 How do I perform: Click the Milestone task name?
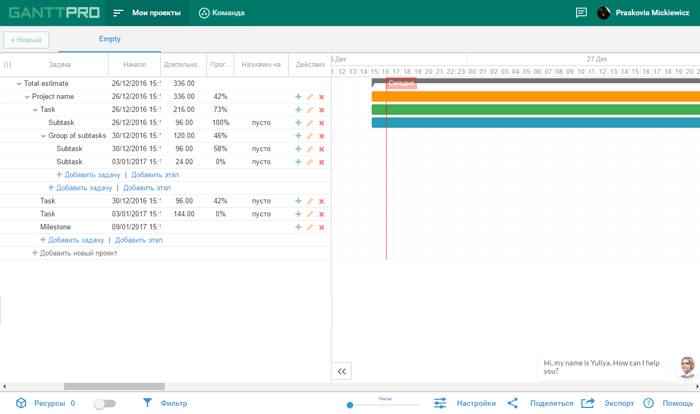(x=55, y=227)
